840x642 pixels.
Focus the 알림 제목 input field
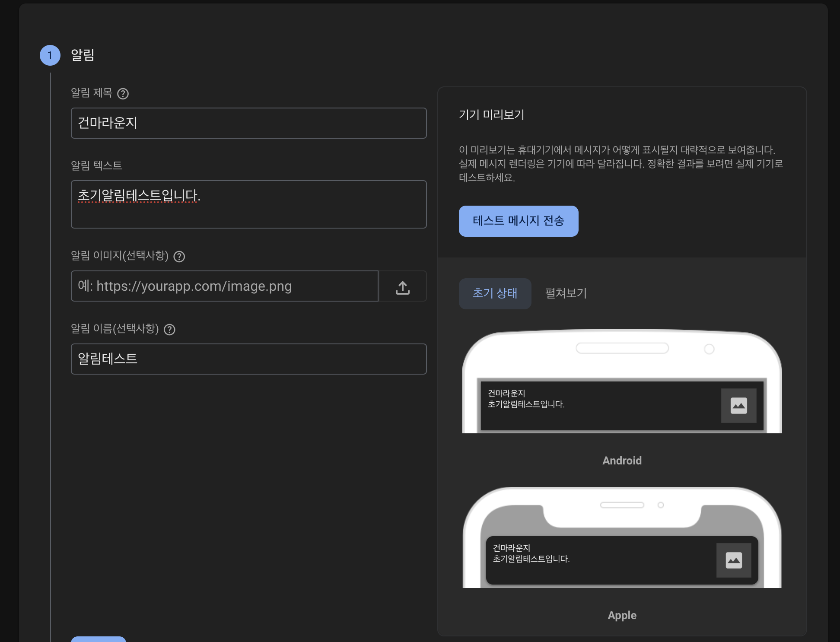[x=248, y=123]
